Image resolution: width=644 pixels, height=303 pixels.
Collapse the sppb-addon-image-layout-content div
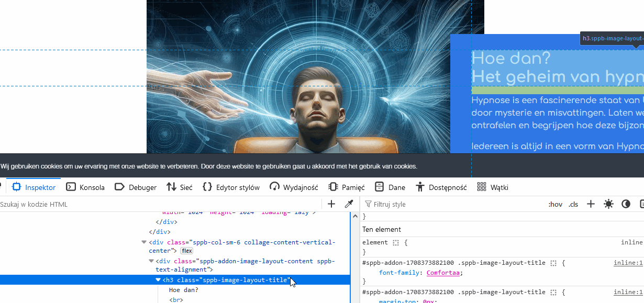[x=151, y=261]
